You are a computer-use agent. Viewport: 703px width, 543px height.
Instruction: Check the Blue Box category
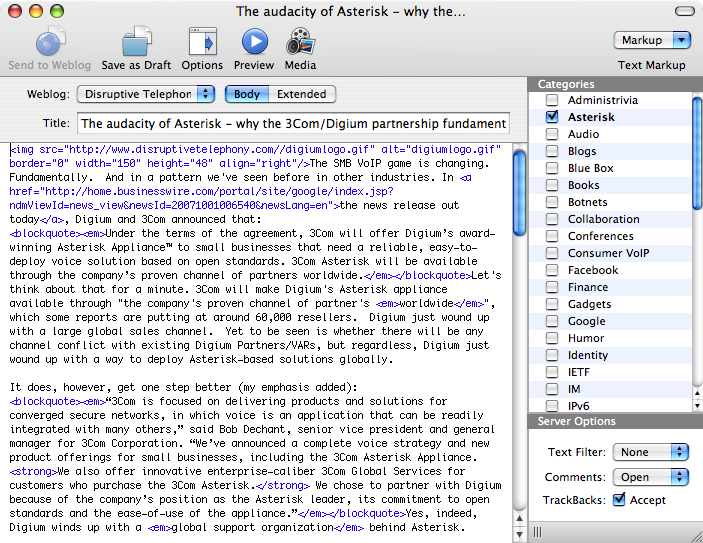tap(552, 168)
